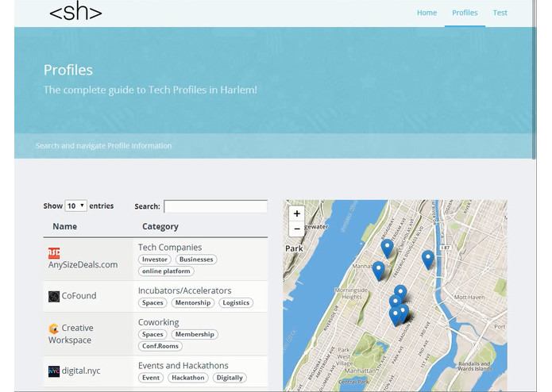Click the easternmost map pin near I-87
This screenshot has height=392, width=552.
[428, 259]
